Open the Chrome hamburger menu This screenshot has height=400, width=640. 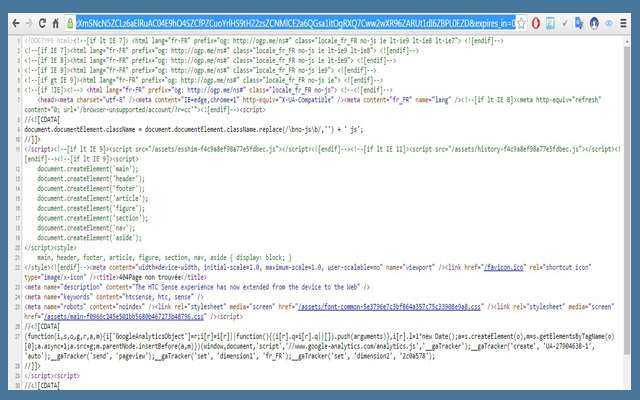pyautogui.click(x=623, y=23)
